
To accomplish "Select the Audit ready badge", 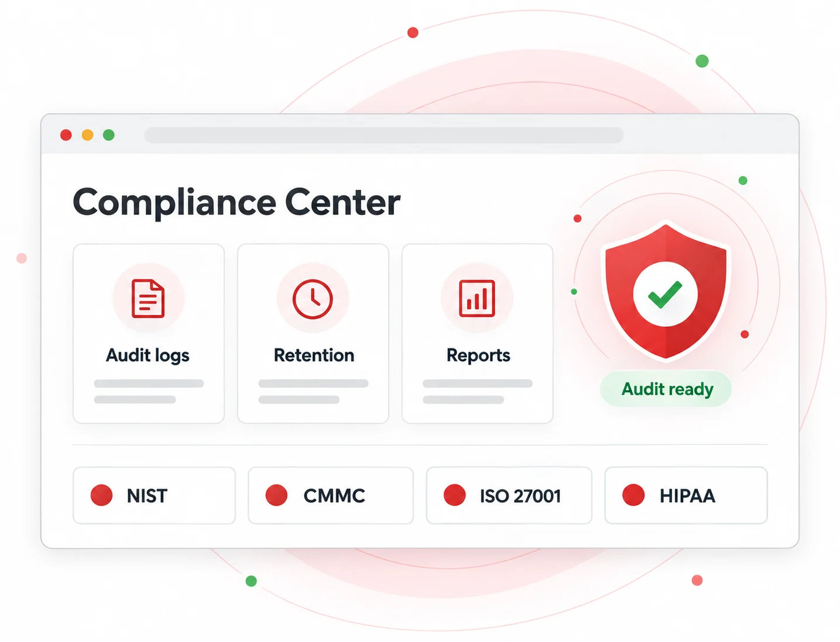I will click(666, 389).
